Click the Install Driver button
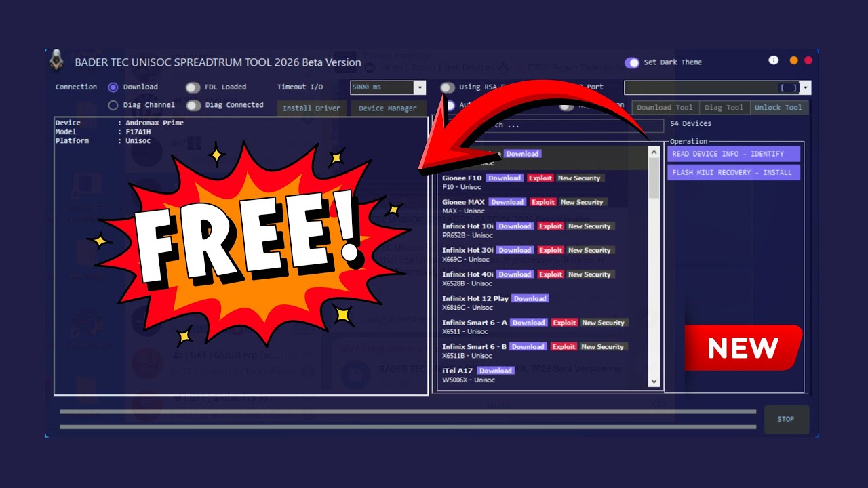The width and height of the screenshot is (868, 488). [311, 108]
